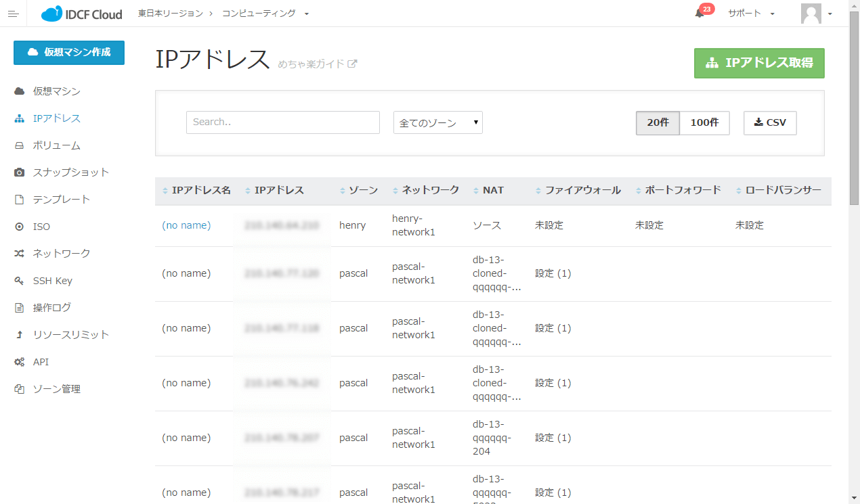The height and width of the screenshot is (504, 860).
Task: Open the コンピューティング service dropdown
Action: (x=265, y=14)
